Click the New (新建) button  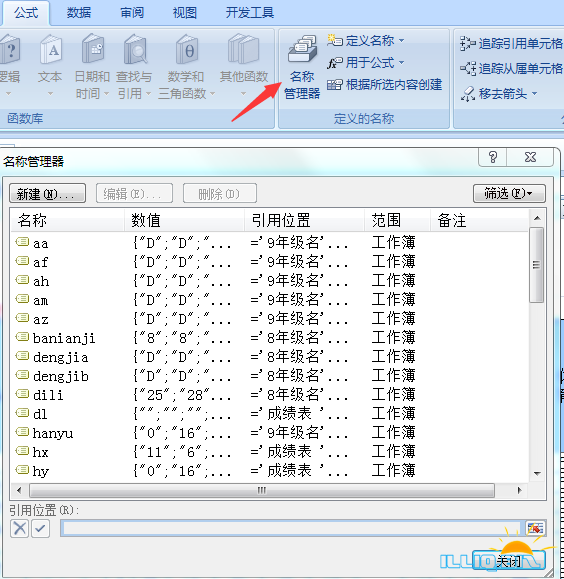[x=48, y=193]
